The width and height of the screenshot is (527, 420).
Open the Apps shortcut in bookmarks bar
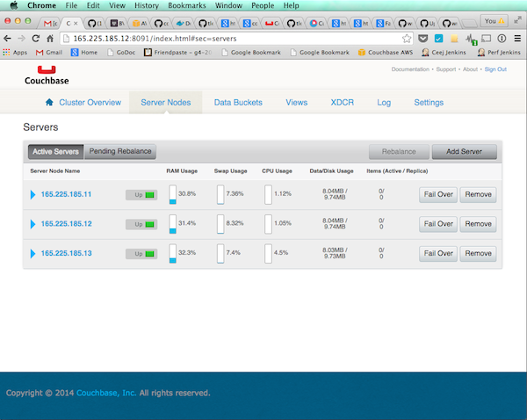[15, 53]
